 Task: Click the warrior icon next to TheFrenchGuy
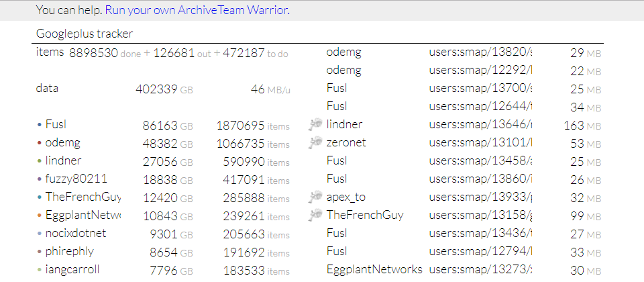pyautogui.click(x=315, y=215)
